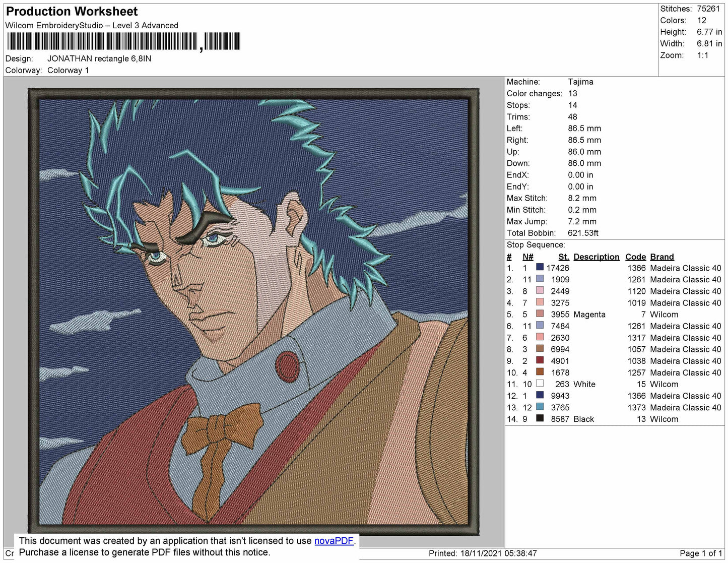Select the lavender swatch for stop 2
728x563 pixels.
[540, 279]
